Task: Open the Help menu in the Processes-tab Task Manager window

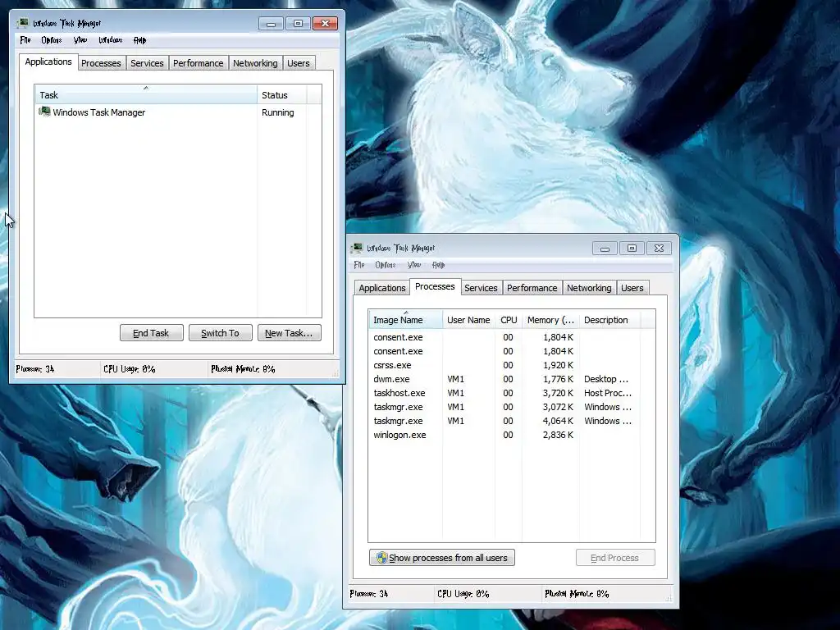Action: click(x=439, y=265)
